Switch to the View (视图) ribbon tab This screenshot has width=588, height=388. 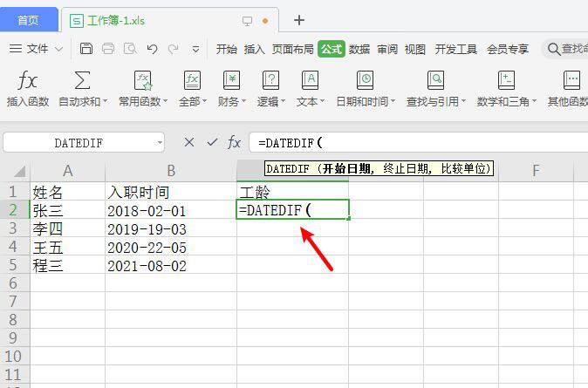point(414,49)
